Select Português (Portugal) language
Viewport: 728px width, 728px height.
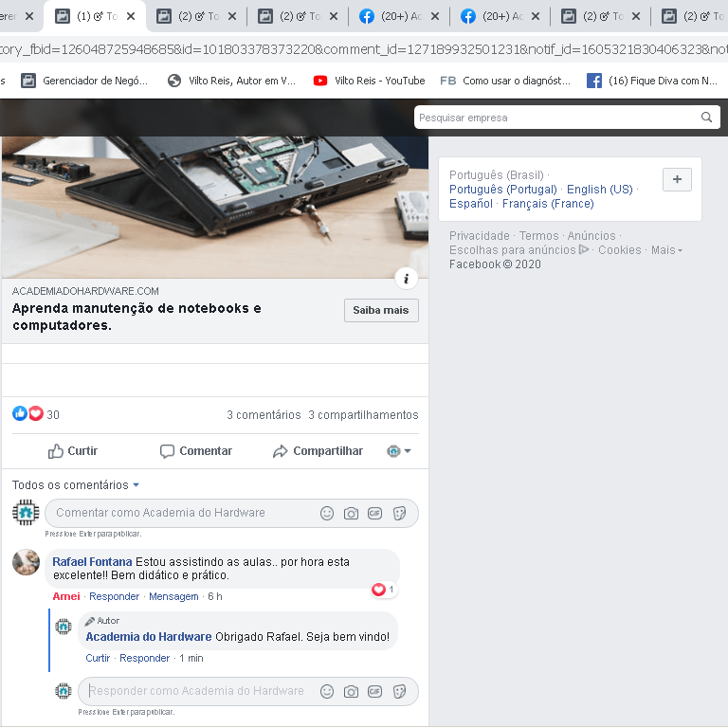click(x=502, y=190)
